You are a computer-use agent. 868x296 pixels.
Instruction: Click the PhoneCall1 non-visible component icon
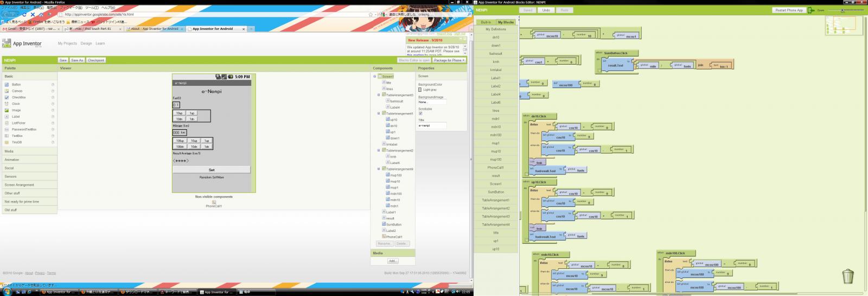click(x=214, y=202)
